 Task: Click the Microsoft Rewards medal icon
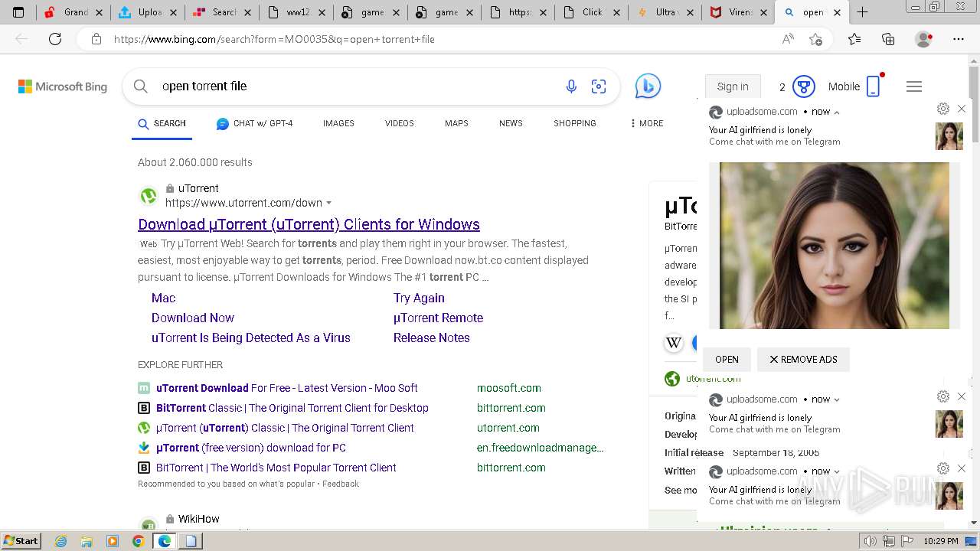coord(803,86)
